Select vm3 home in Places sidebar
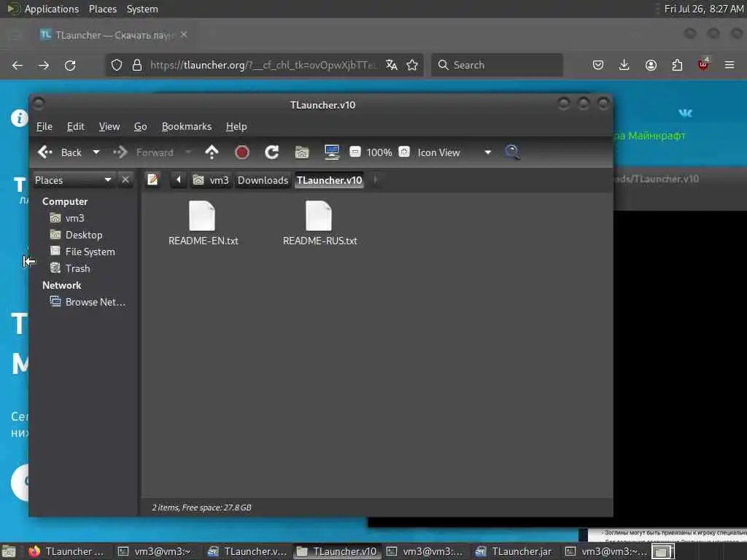This screenshot has height=560, width=747. (67, 218)
